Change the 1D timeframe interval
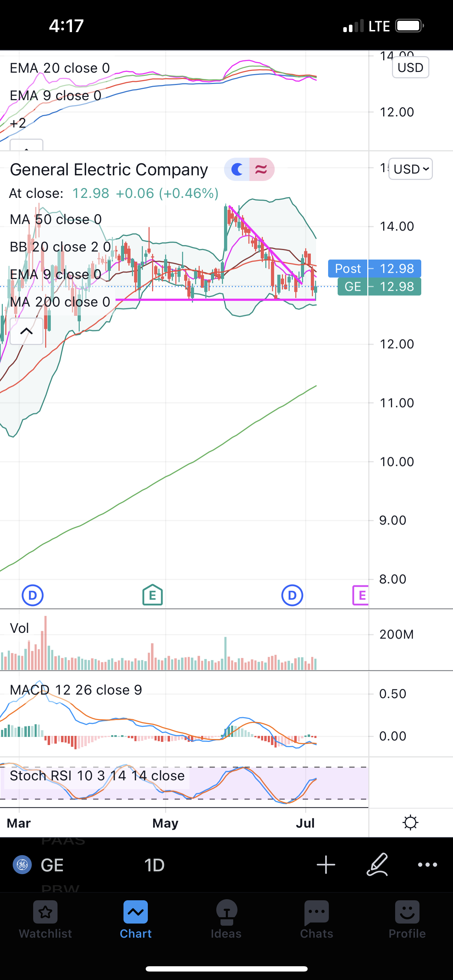The image size is (453, 980). pyautogui.click(x=155, y=865)
